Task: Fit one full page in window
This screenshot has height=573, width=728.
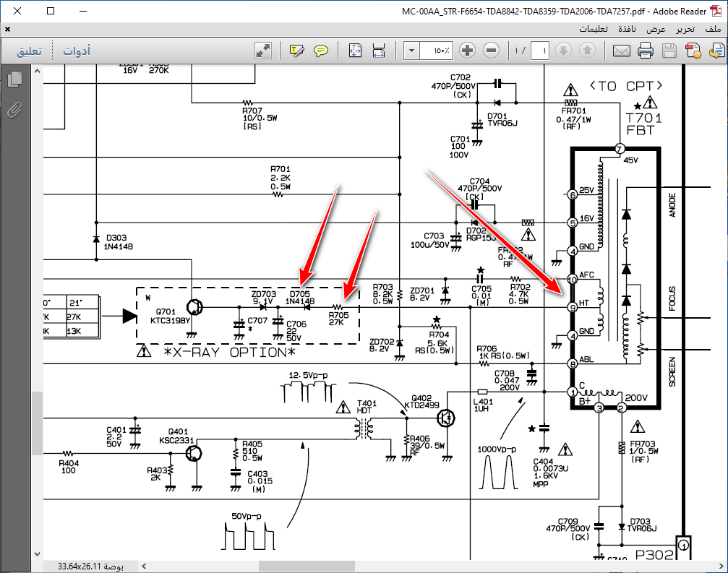Action: (x=355, y=51)
